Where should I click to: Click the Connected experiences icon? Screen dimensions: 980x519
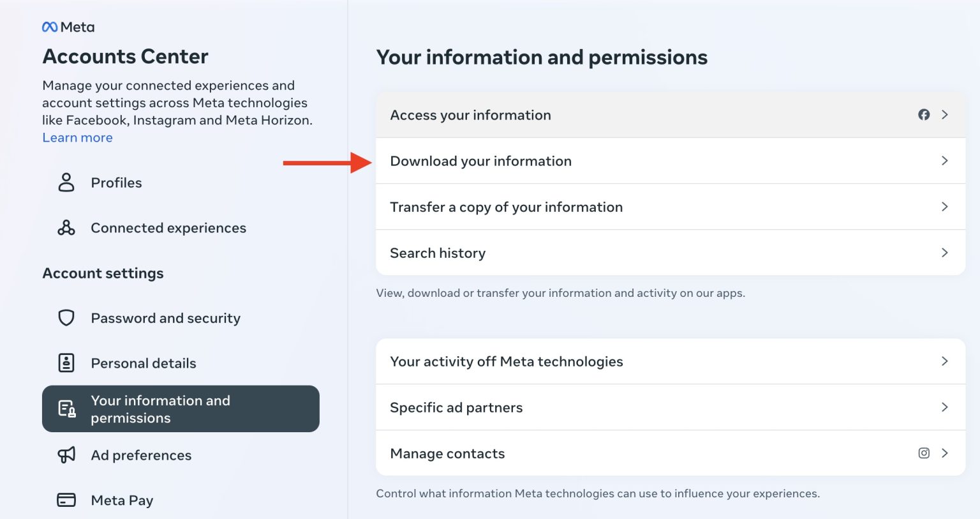coord(66,228)
